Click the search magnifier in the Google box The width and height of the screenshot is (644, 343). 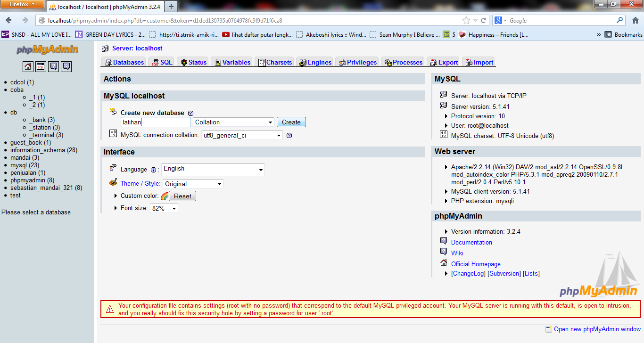pyautogui.click(x=620, y=20)
